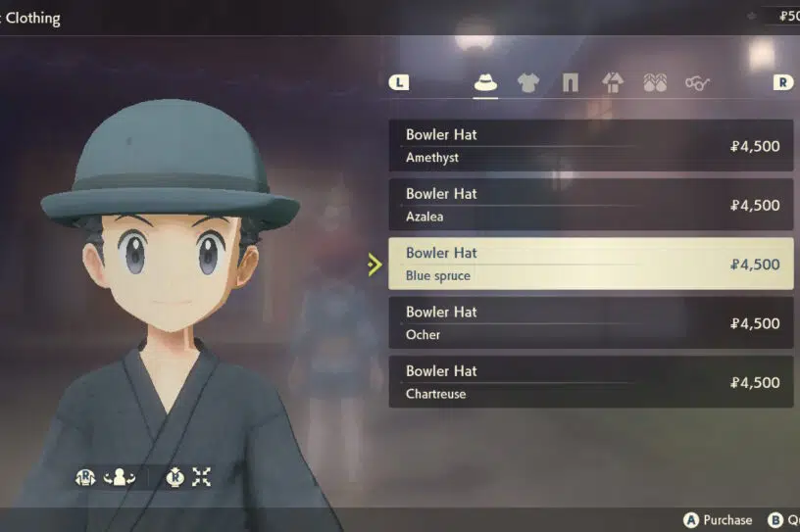Click the A button icon

coord(691,520)
